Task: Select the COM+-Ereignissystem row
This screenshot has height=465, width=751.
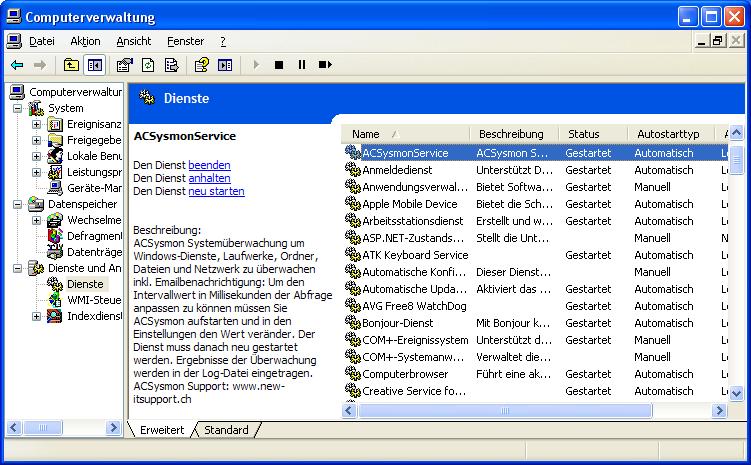Action: [x=536, y=340]
